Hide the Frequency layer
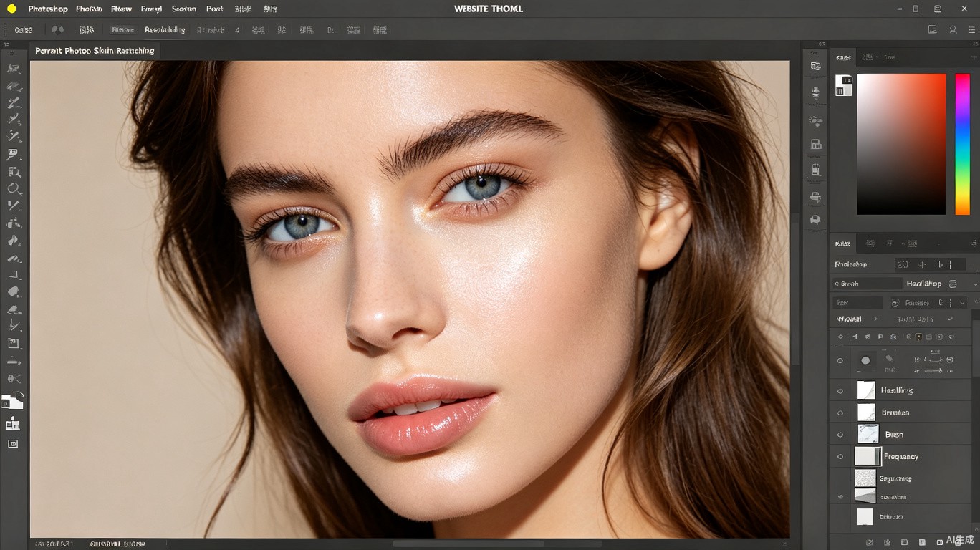The width and height of the screenshot is (980, 550). click(840, 457)
